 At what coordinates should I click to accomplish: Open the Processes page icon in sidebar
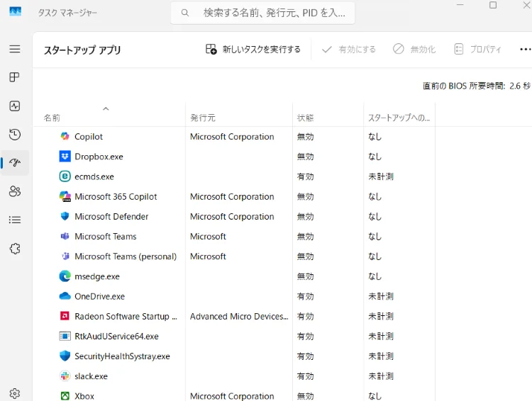point(15,77)
